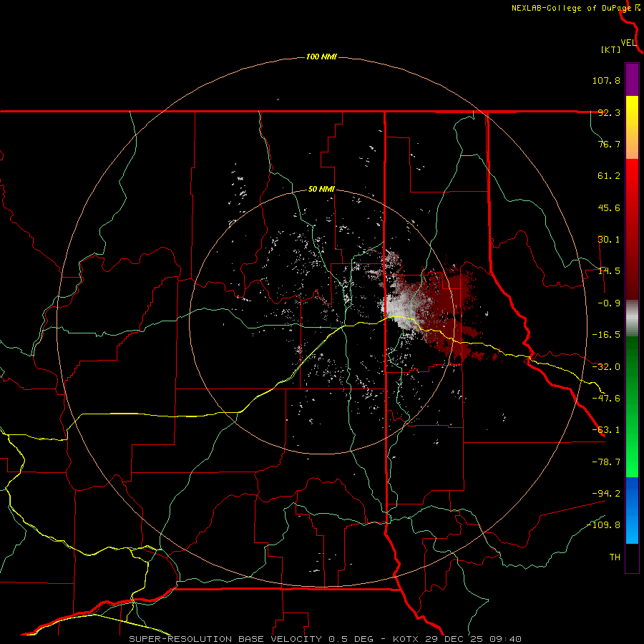The height and width of the screenshot is (644, 644).
Task: Click the 50 NMI range ring label
Action: [x=321, y=190]
